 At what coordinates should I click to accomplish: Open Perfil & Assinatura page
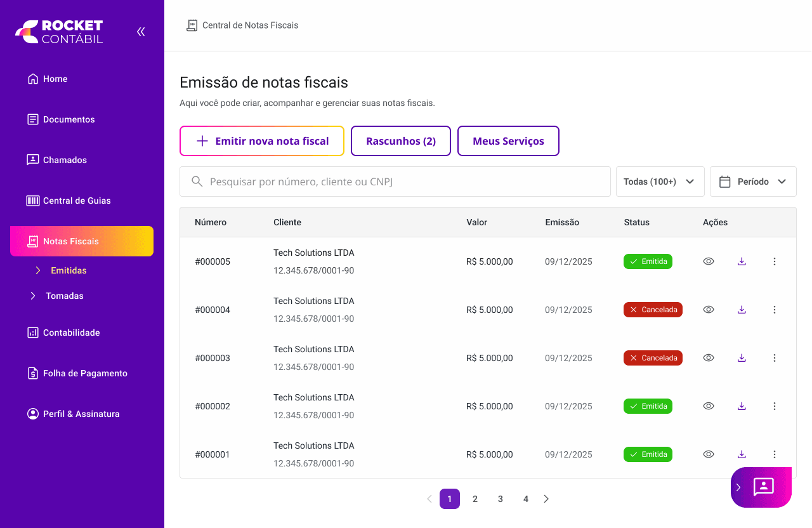click(x=74, y=414)
